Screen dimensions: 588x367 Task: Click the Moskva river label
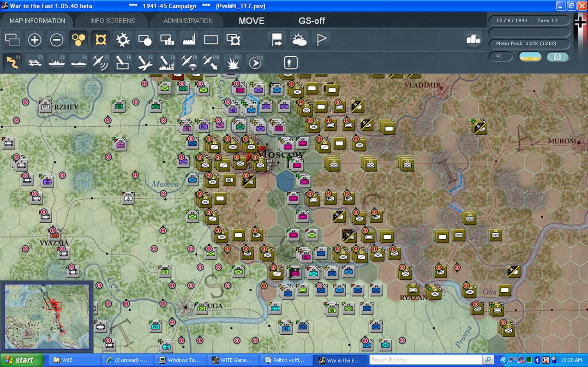coord(165,184)
